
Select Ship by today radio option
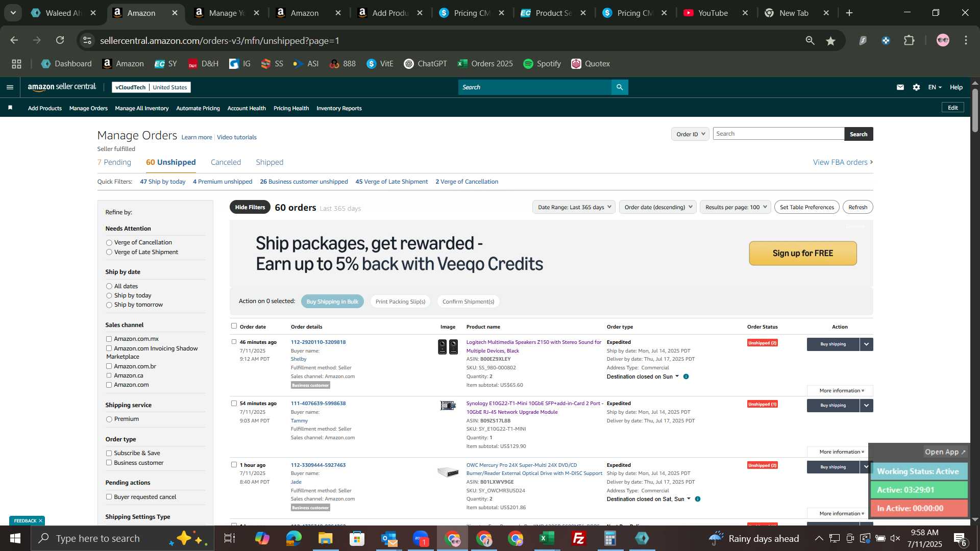pos(109,296)
